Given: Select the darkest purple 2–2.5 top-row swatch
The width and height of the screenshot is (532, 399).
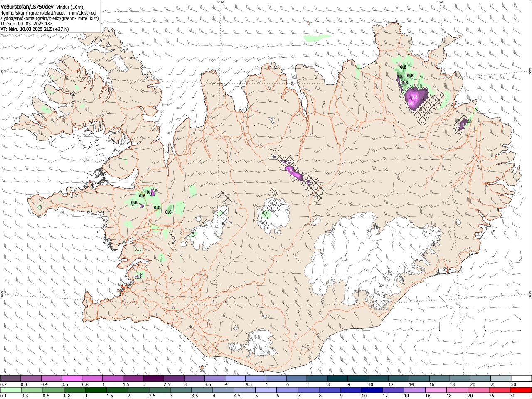Looking at the screenshot, I should [153, 379].
